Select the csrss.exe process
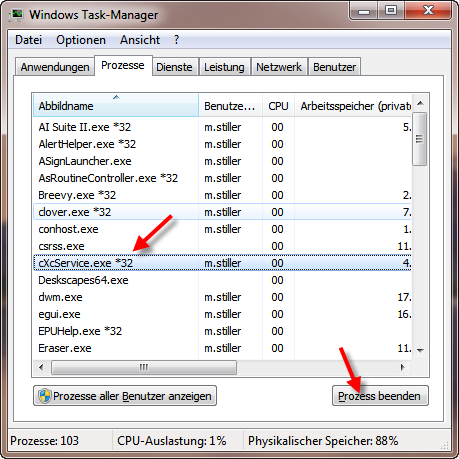The height and width of the screenshot is (459, 459). tap(222, 246)
